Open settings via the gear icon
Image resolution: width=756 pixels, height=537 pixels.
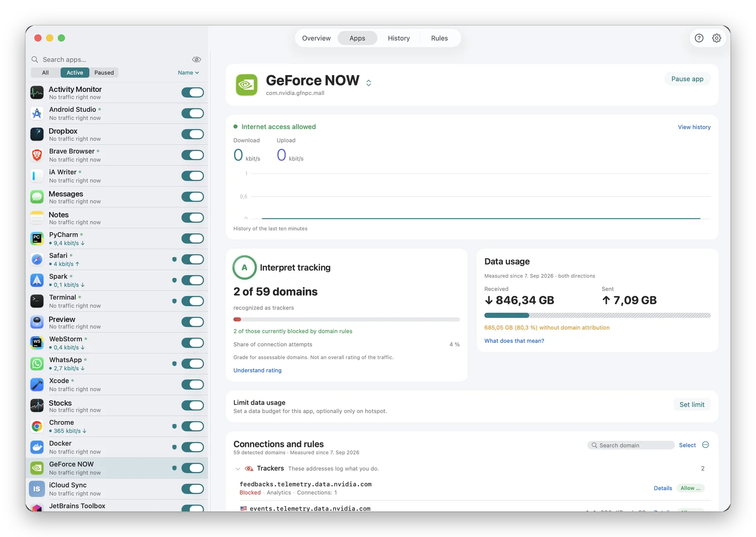point(716,38)
